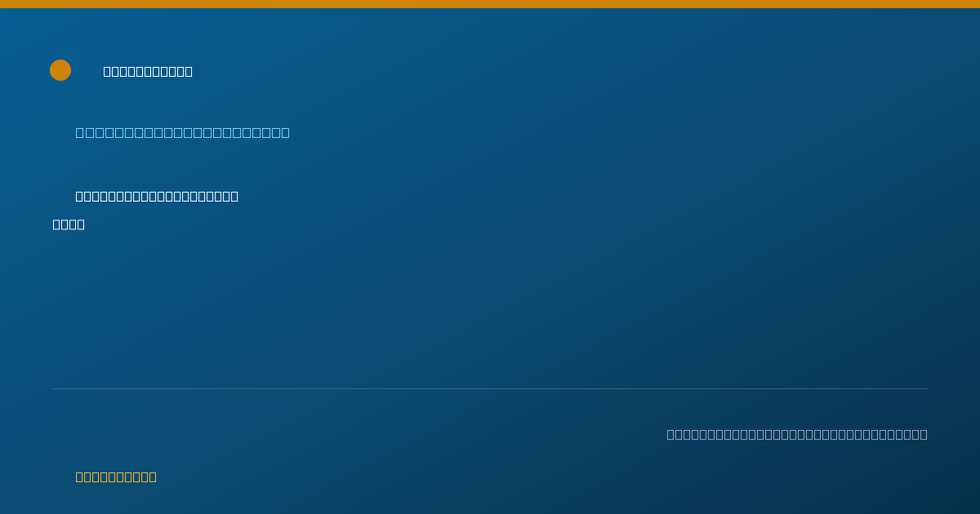Screen dimensions: 980x514
Task: Click the first white paragraph line
Action: [157, 196]
